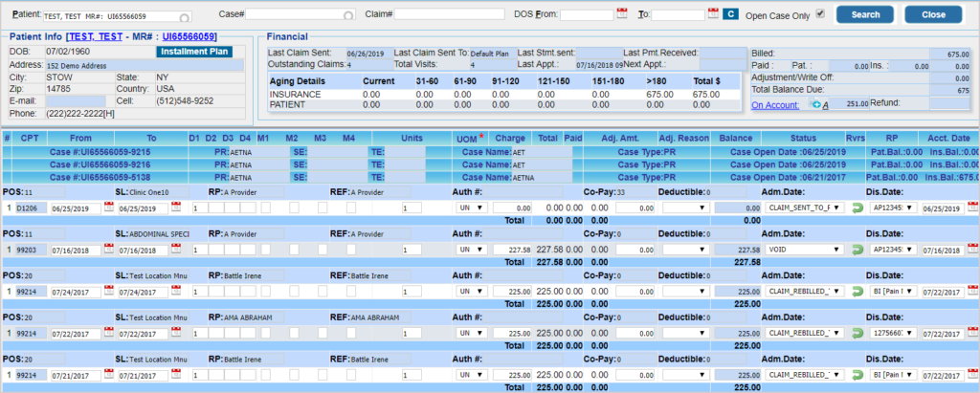Click the blue C button beside the To date
The width and height of the screenshot is (980, 393).
point(729,14)
